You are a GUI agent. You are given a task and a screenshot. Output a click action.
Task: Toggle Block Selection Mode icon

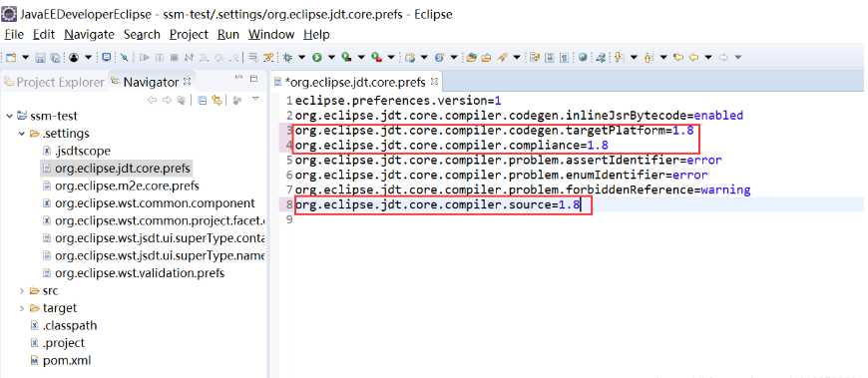(x=549, y=57)
